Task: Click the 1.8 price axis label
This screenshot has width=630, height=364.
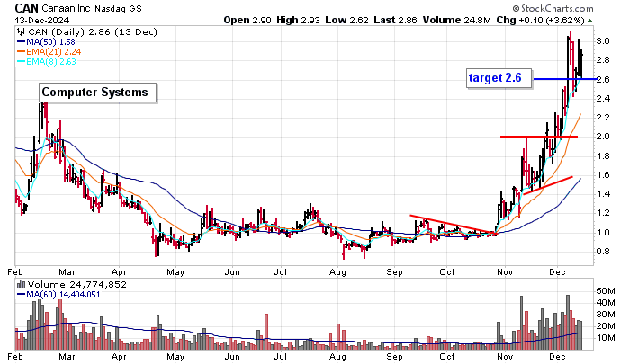Action: coord(603,156)
